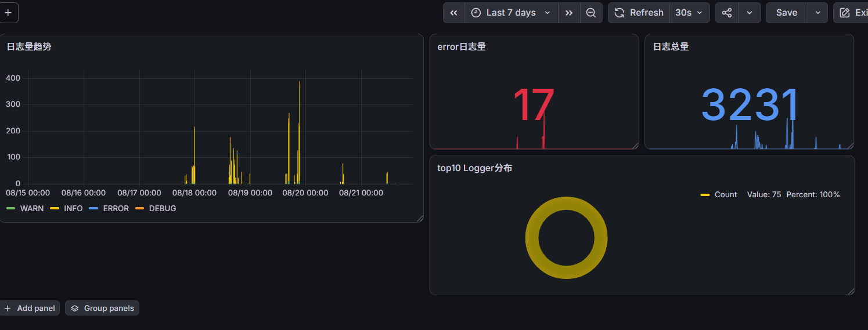The height and width of the screenshot is (330, 868).
Task: Click the 日志总量 panel title
Action: tap(671, 46)
